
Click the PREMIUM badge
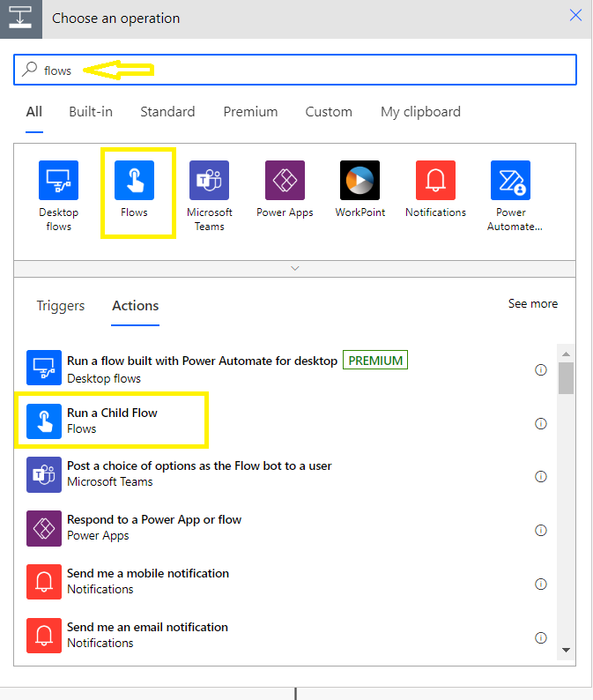point(375,360)
